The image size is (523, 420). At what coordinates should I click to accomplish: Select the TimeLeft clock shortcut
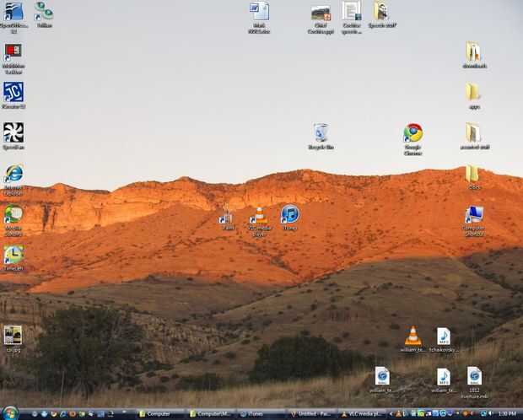coord(13,257)
